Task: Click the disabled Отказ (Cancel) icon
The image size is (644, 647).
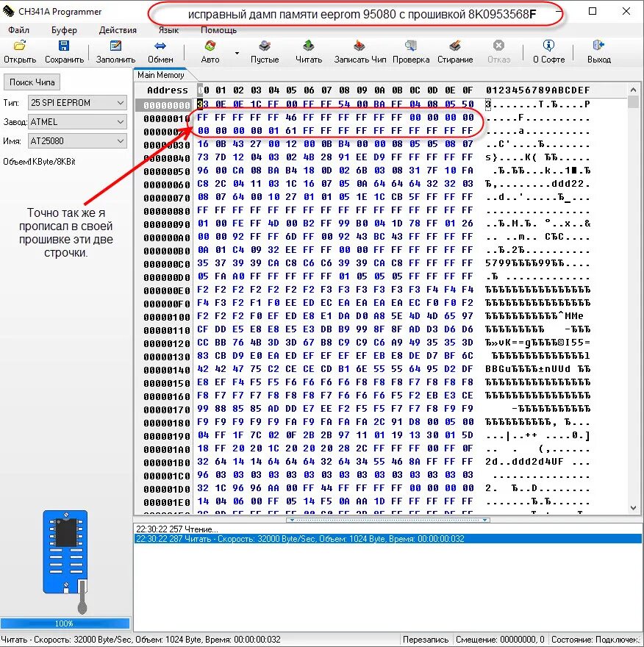Action: tap(498, 46)
